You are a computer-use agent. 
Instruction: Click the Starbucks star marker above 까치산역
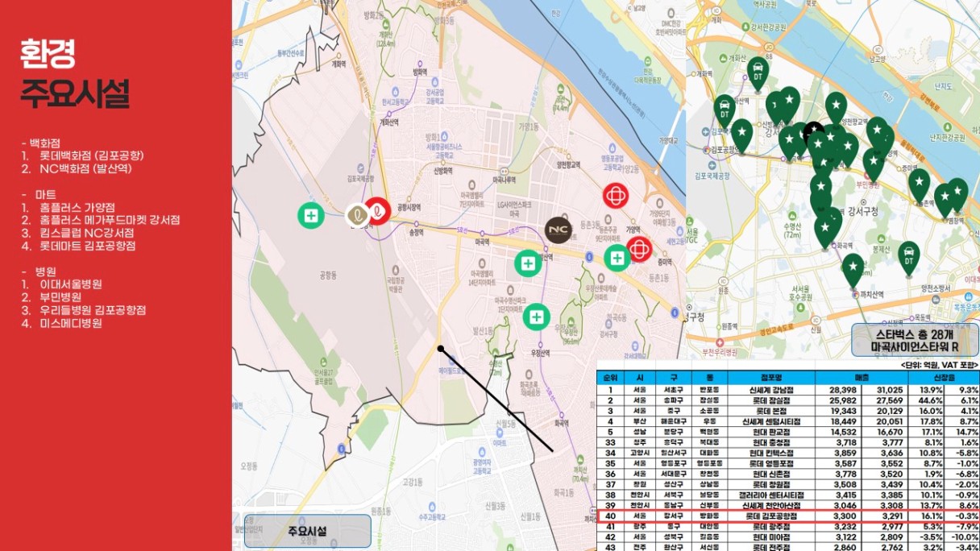(853, 270)
